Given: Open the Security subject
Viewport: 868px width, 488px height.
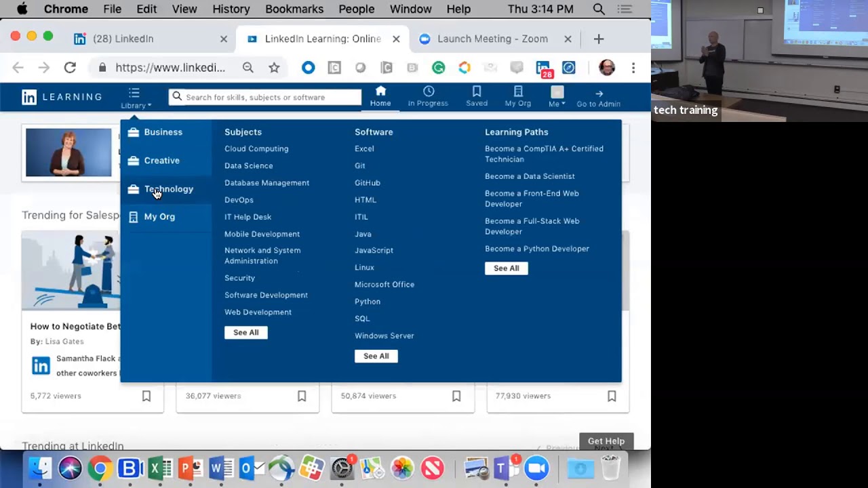Looking at the screenshot, I should click(x=239, y=278).
